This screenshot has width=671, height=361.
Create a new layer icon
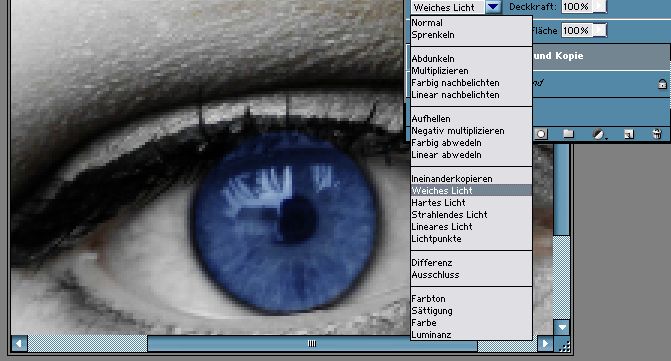629,134
